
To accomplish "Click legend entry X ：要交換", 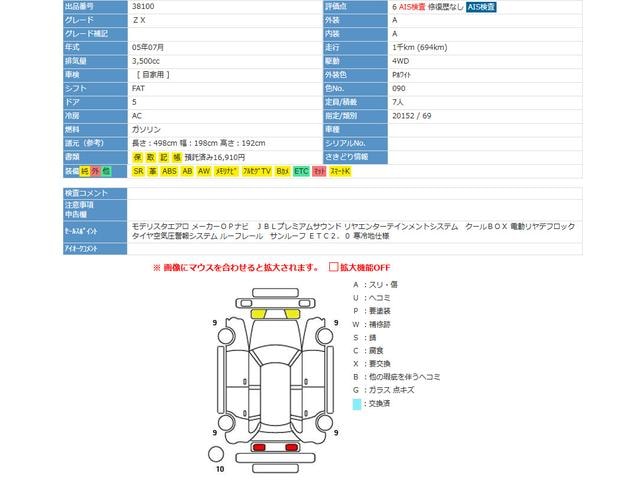I will coord(371,364).
